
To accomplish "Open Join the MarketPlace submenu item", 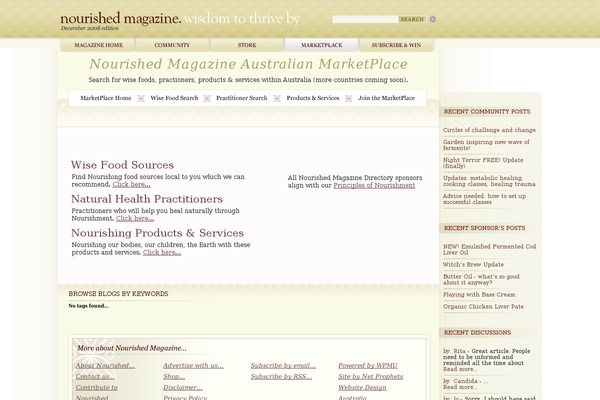I will (386, 98).
